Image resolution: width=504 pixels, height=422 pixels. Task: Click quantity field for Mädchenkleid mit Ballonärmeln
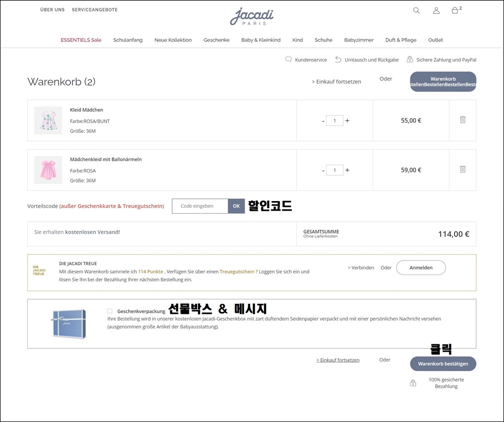334,170
